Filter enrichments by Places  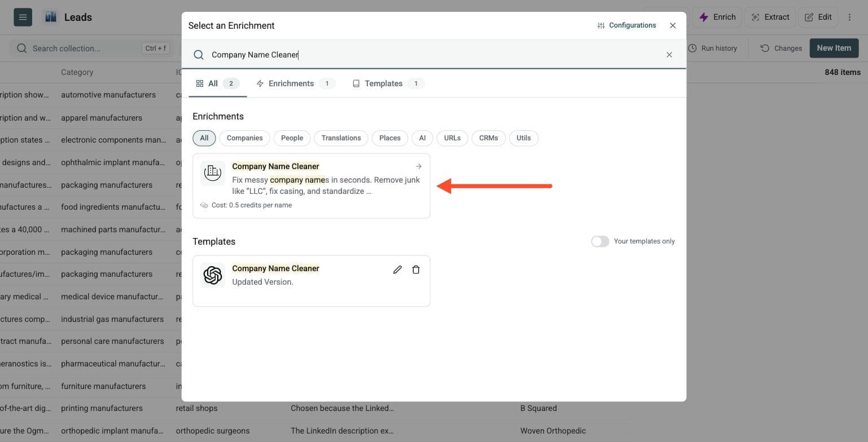pos(389,138)
